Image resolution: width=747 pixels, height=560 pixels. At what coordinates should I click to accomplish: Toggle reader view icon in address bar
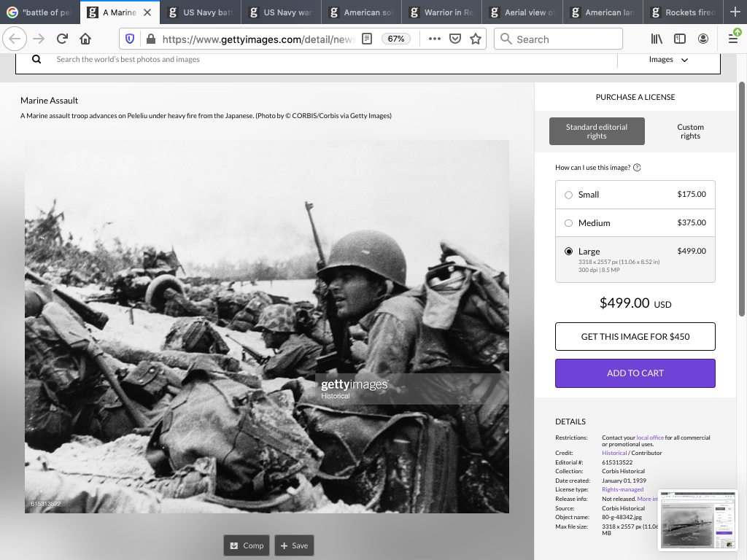368,39
